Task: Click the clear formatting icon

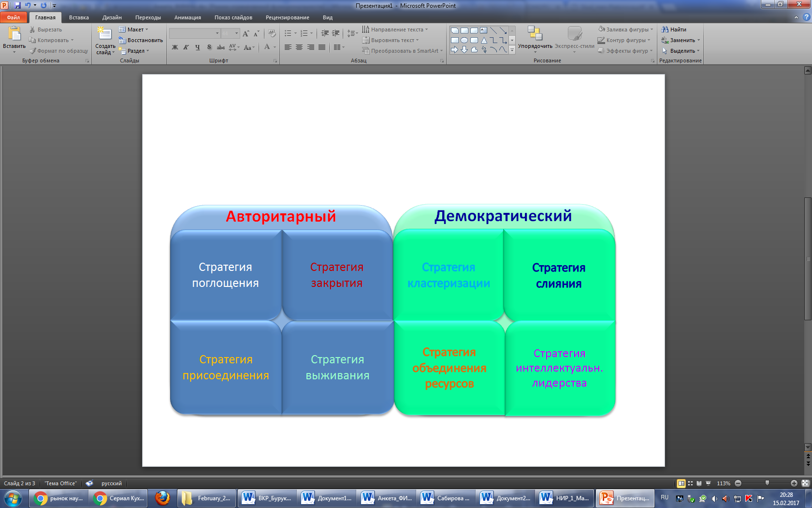Action: point(272,33)
